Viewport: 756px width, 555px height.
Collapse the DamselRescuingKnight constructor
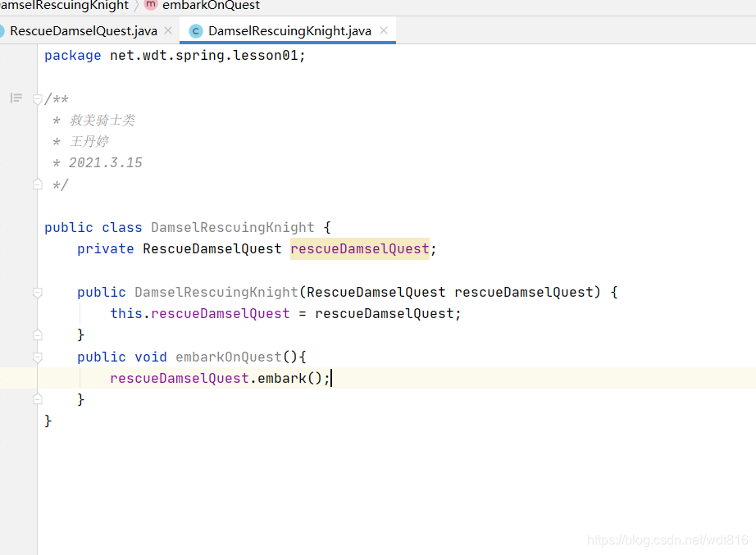[x=37, y=293]
